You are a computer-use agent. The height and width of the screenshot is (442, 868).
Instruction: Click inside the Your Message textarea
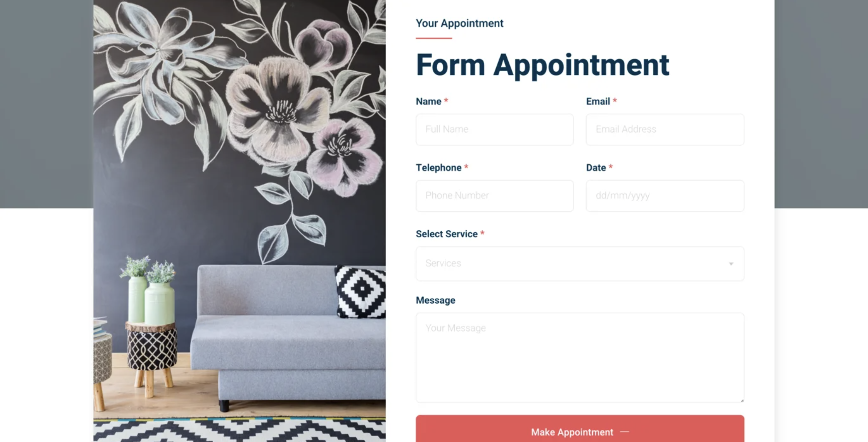coord(580,357)
